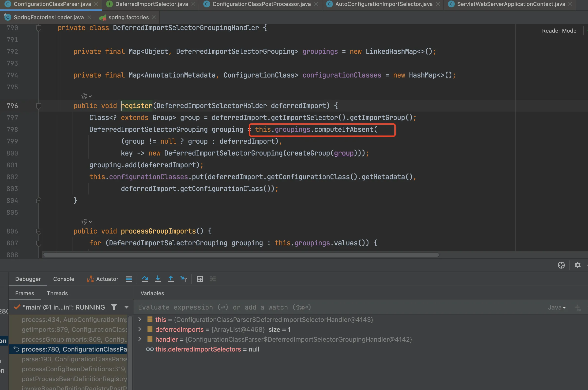Open the SpringFactoriesLoader.java editor tab
The width and height of the screenshot is (588, 390).
pyautogui.click(x=48, y=17)
